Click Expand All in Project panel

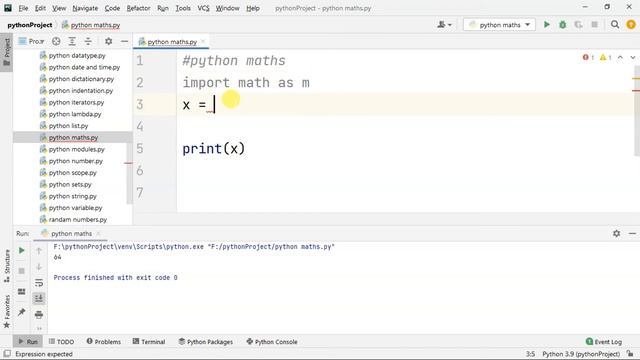tap(72, 41)
